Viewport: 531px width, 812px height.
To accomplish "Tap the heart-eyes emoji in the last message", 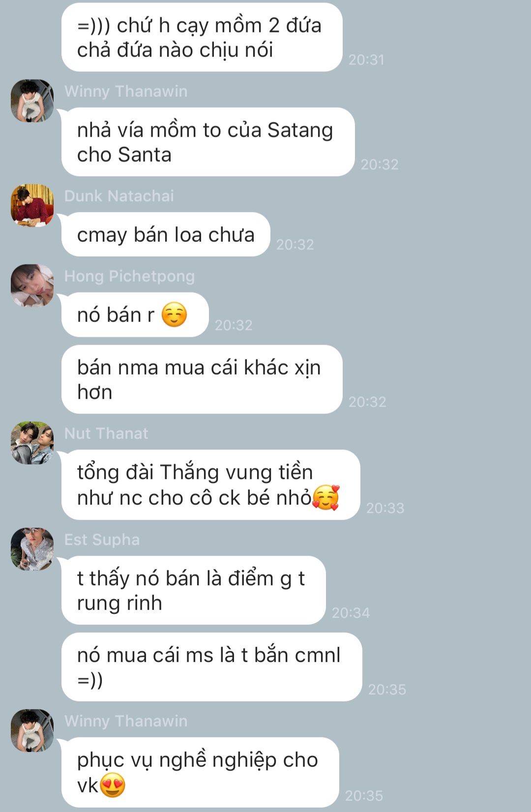I will coord(113,785).
